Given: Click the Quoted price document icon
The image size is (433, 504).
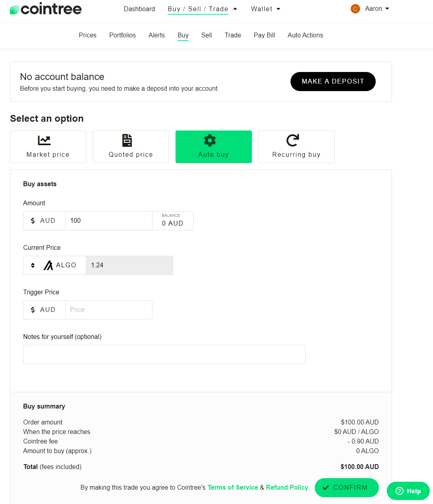Looking at the screenshot, I should tap(127, 140).
